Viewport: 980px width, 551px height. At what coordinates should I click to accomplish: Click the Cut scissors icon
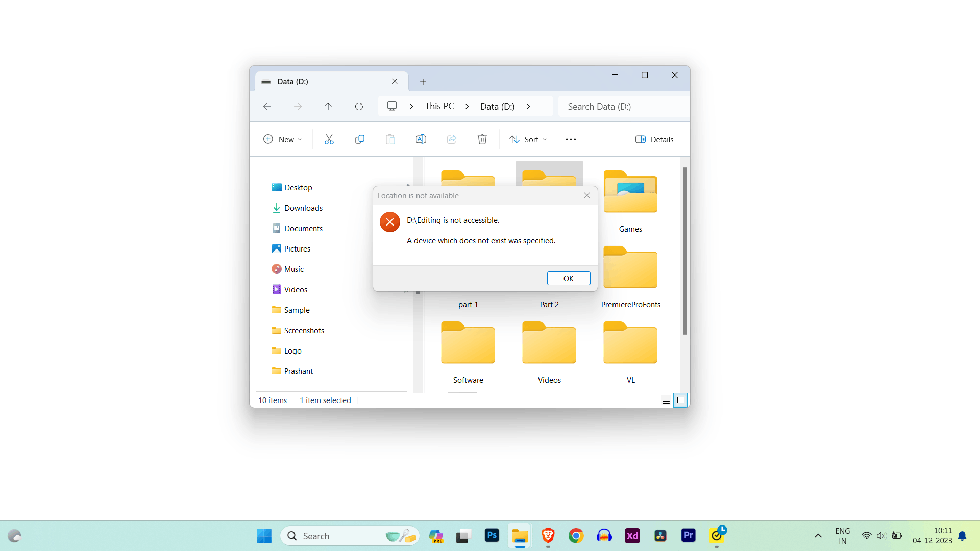(x=329, y=139)
